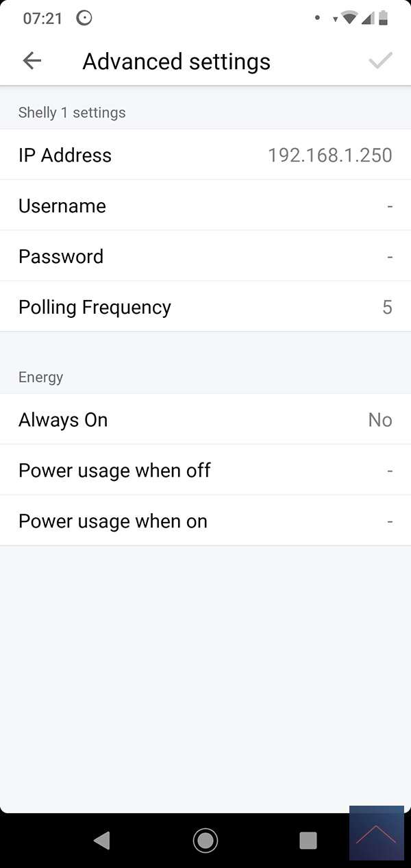Tap the Polling Frequency value 5
This screenshot has height=868, width=411.
click(x=387, y=308)
